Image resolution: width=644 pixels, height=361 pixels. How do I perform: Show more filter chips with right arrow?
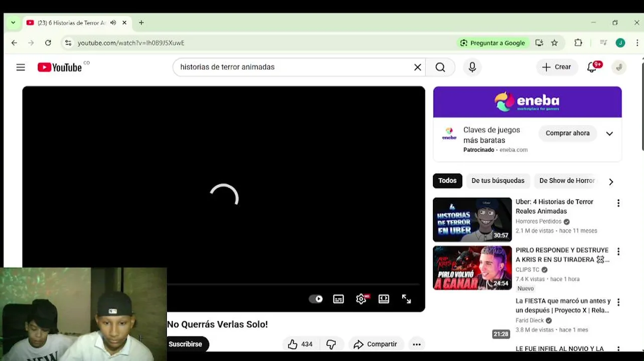click(611, 182)
